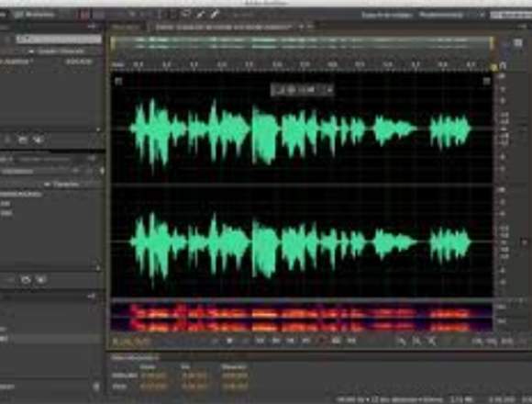The image size is (532, 404).
Task: Toggle the red spectral frequency display button
Action: tap(83, 15)
